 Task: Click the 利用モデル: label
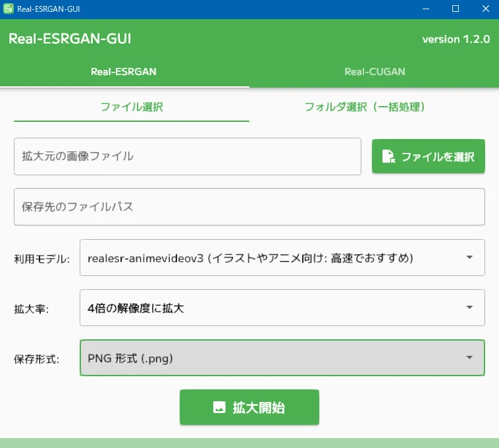41,259
